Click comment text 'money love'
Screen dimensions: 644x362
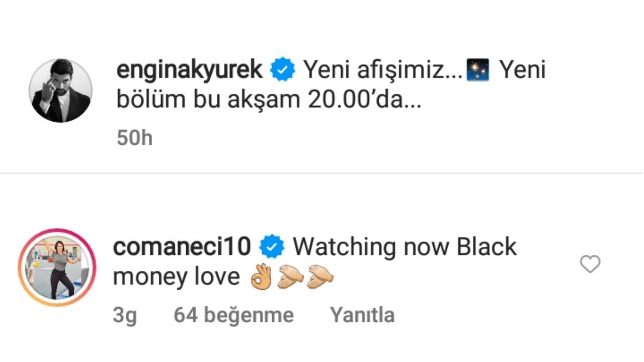pos(177,277)
